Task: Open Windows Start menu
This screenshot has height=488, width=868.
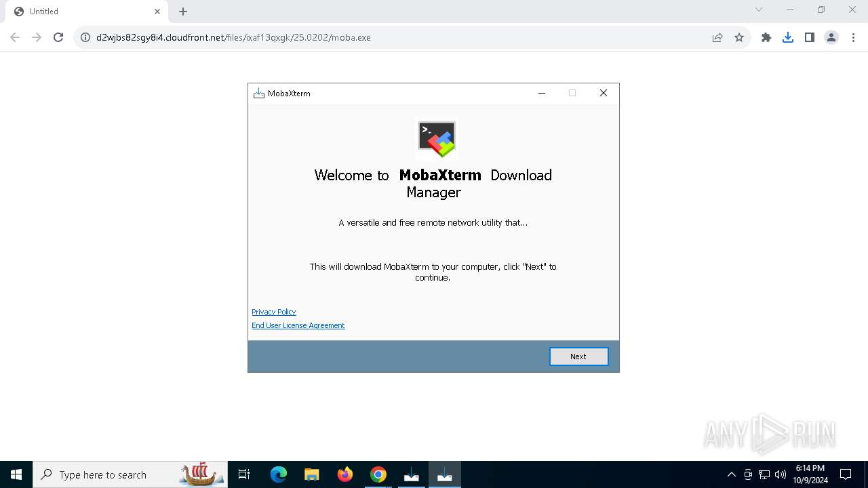Action: (x=16, y=474)
